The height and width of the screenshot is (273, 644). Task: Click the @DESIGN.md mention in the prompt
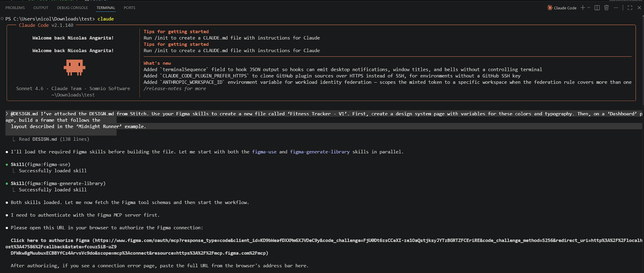click(x=24, y=114)
